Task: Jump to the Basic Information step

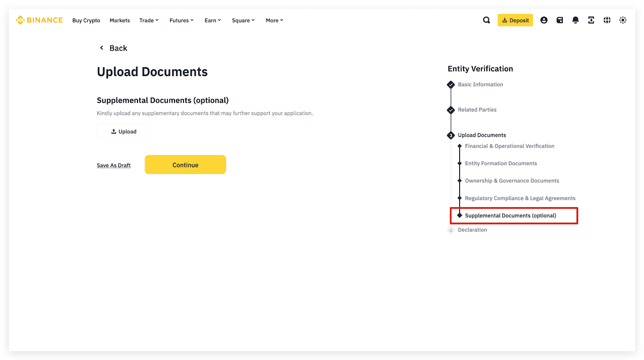Action: pos(480,85)
